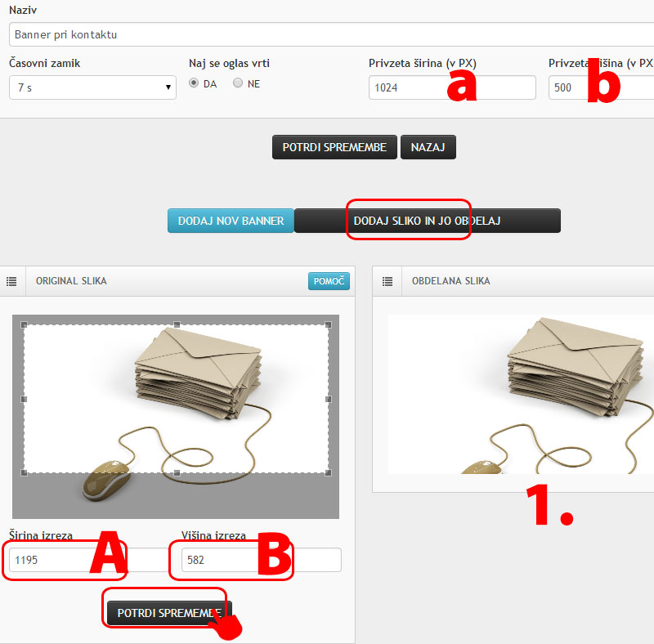The image size is (654, 644).
Task: Click the Naj se oglas vrti label
Action: [229, 64]
